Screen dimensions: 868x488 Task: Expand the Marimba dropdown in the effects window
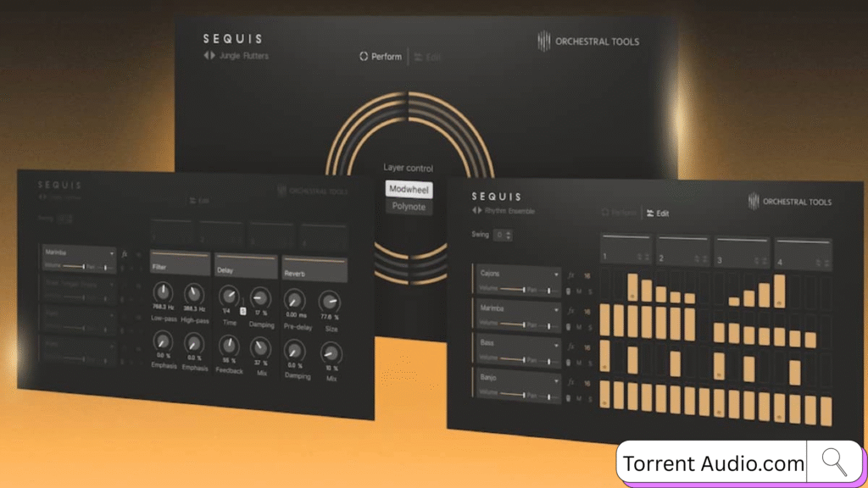[111, 252]
